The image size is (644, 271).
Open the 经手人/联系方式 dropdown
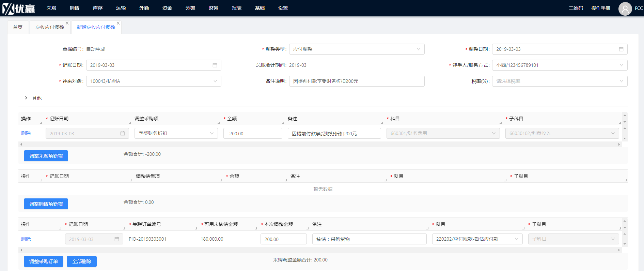tap(560, 65)
